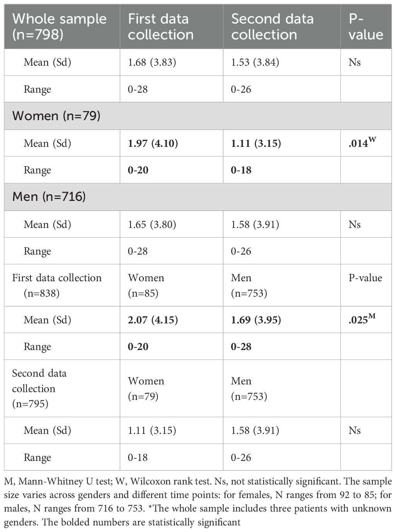Select the bold range cell 0-28
The image size is (396, 532).
pos(241,347)
